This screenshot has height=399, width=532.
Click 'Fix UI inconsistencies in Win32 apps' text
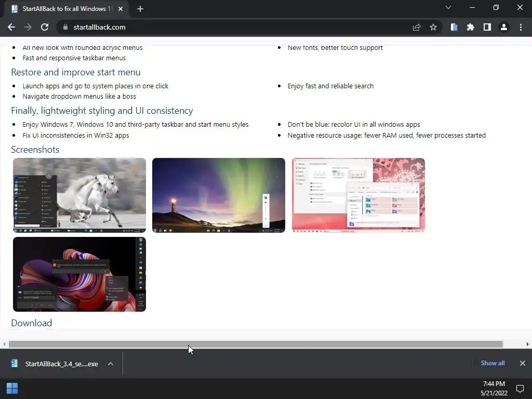click(x=76, y=136)
